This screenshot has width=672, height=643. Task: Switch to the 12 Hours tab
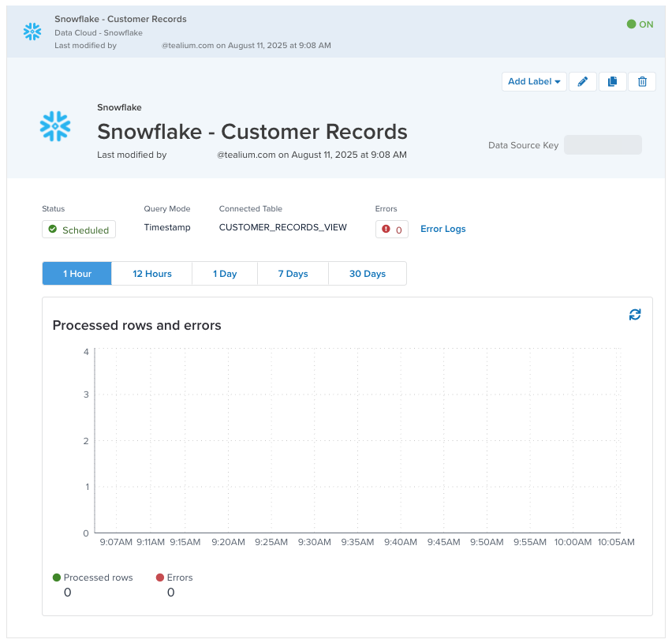click(x=151, y=274)
